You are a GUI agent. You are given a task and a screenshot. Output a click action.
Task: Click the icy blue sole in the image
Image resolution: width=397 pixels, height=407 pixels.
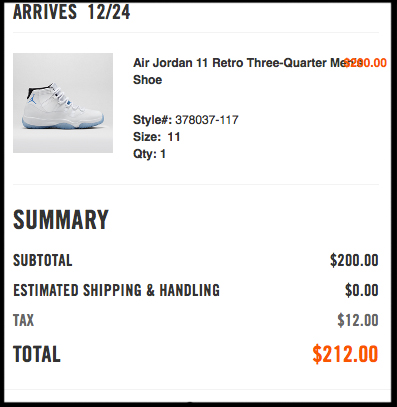pos(63,122)
